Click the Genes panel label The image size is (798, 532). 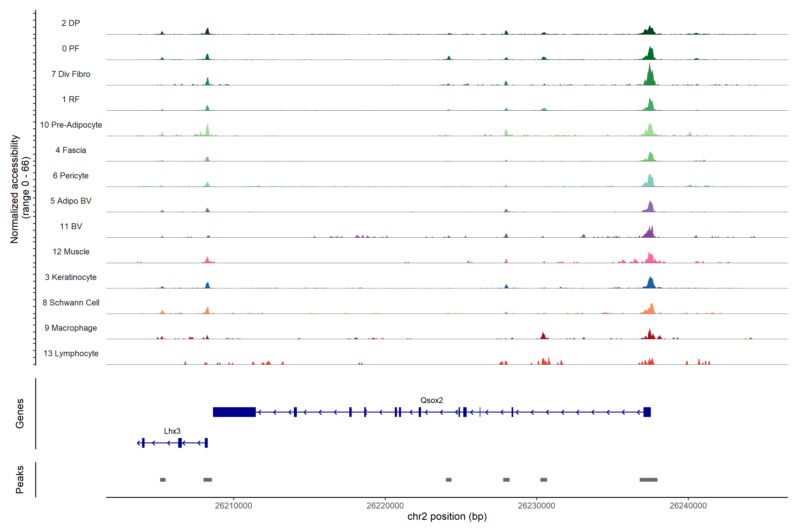coord(20,413)
